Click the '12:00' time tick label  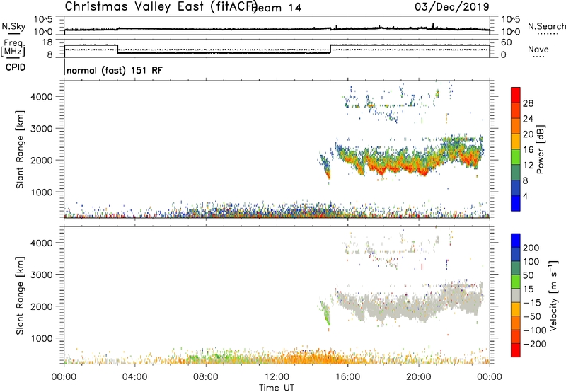[277, 377]
